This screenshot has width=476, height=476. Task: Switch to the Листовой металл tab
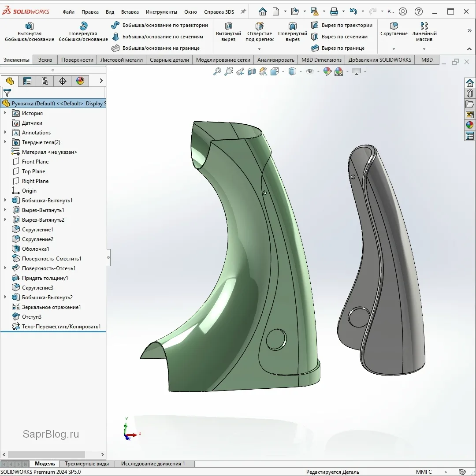(x=122, y=60)
